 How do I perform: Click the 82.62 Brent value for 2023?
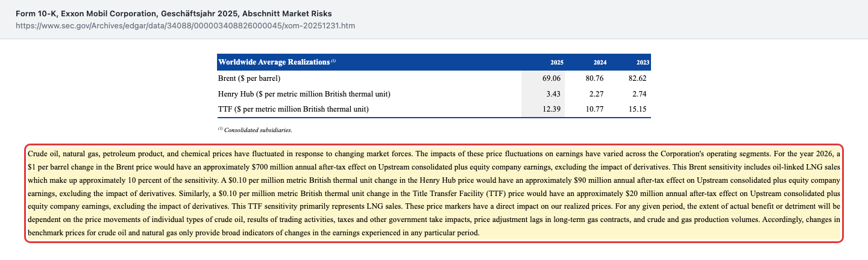click(x=637, y=78)
